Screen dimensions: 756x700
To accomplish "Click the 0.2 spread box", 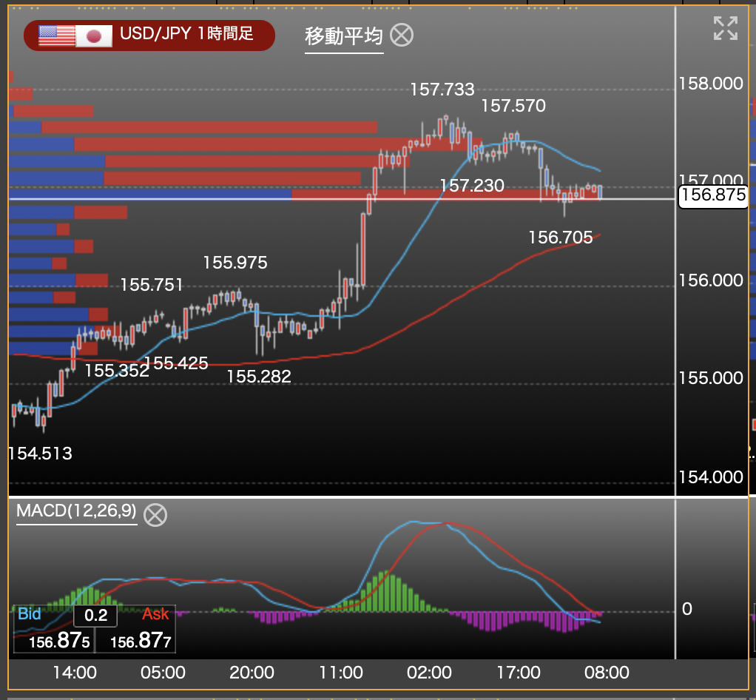I will click(x=95, y=616).
